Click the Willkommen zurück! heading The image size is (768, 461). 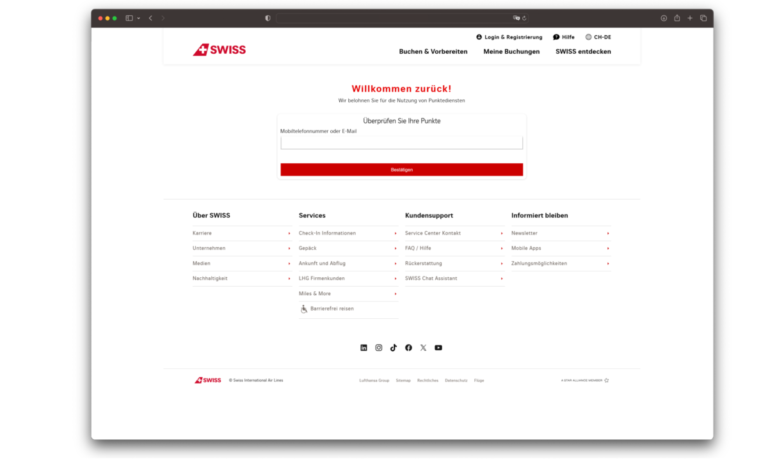click(402, 89)
